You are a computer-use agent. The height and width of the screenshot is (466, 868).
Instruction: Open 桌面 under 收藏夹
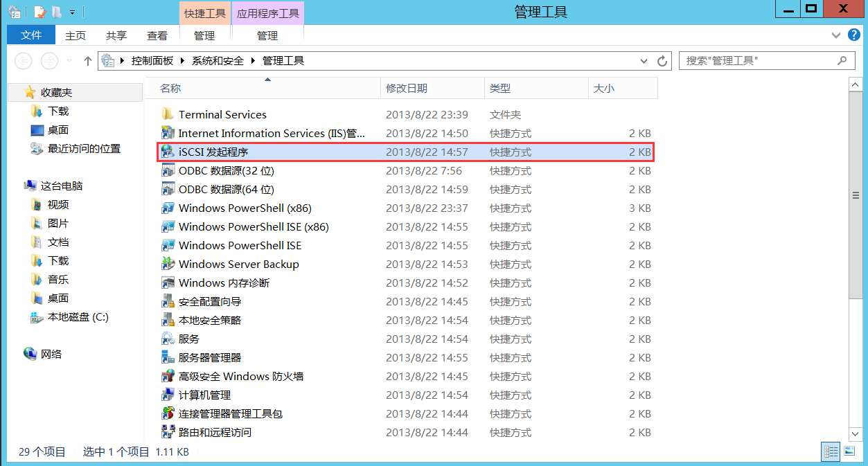[x=58, y=129]
